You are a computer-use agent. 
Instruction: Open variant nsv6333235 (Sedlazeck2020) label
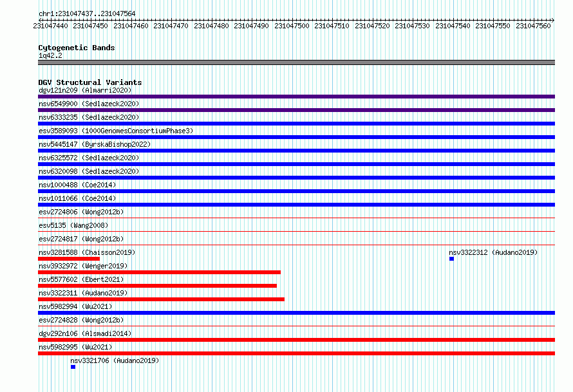(89, 117)
